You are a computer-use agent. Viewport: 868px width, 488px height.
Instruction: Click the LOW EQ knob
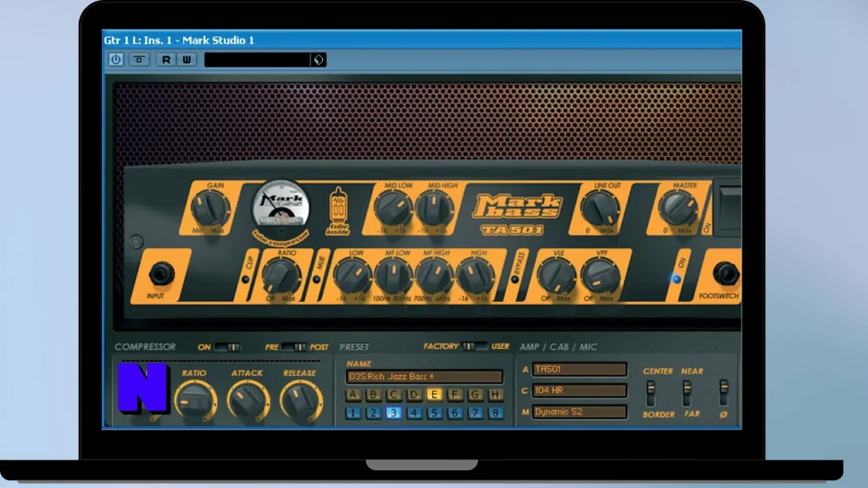[353, 275]
